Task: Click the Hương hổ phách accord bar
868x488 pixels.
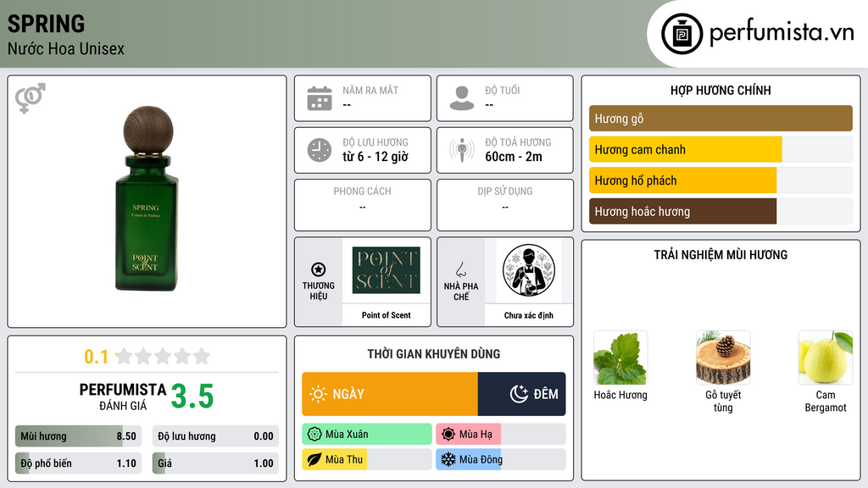Action: [721, 180]
